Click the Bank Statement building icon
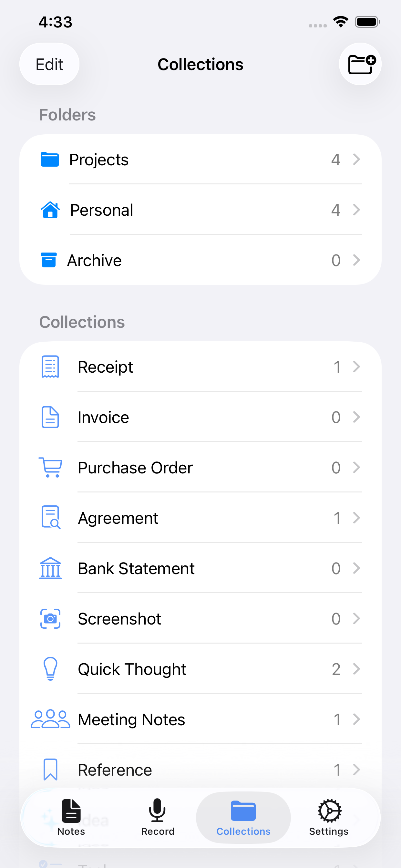 coord(50,568)
